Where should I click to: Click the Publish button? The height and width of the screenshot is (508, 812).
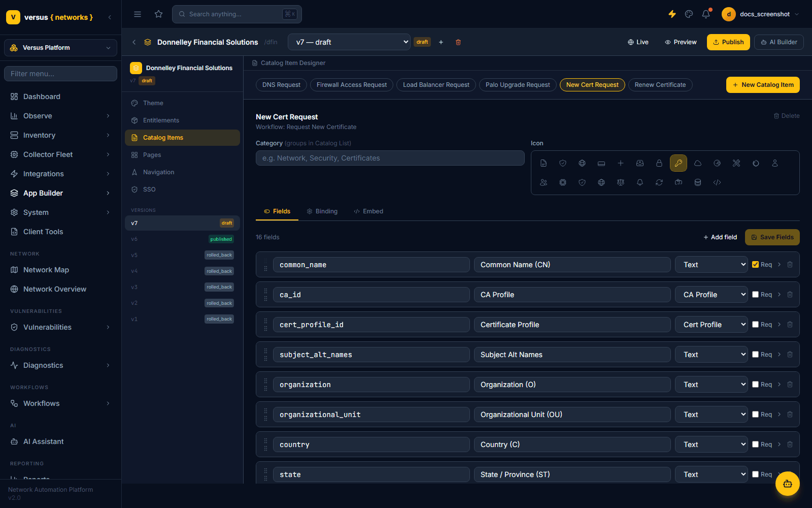tap(728, 42)
